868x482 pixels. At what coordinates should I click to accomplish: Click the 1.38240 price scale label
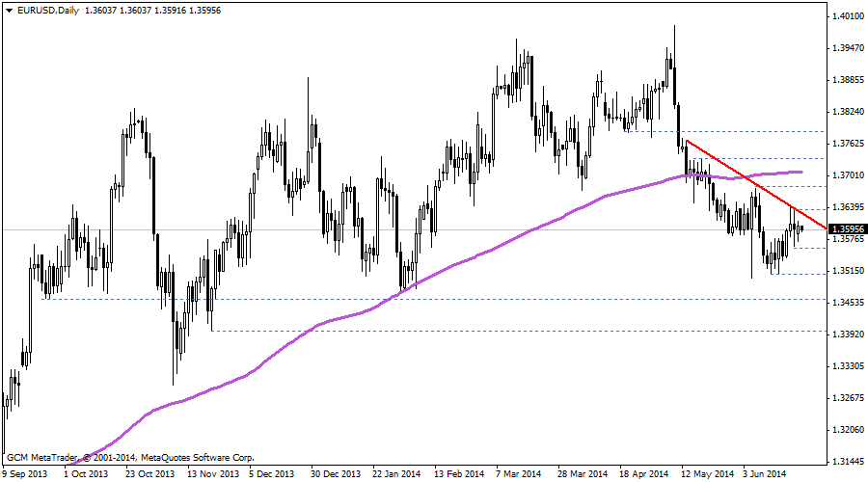click(x=848, y=112)
